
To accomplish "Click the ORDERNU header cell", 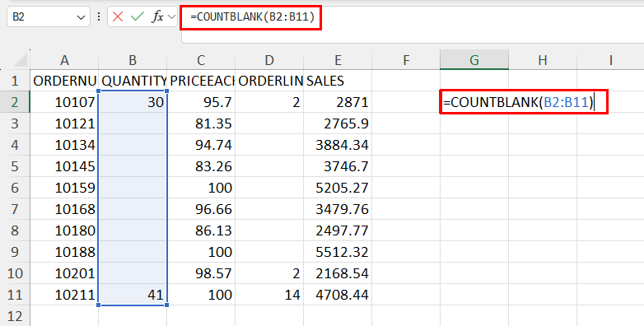I will [x=64, y=81].
